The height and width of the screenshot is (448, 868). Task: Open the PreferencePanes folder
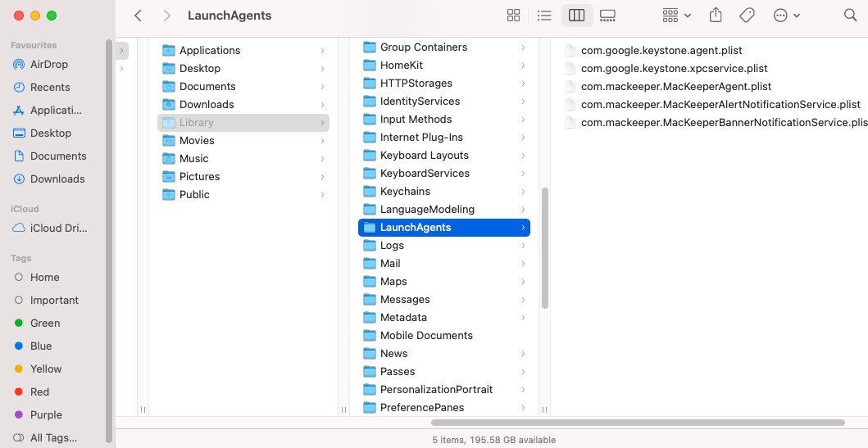click(444, 408)
